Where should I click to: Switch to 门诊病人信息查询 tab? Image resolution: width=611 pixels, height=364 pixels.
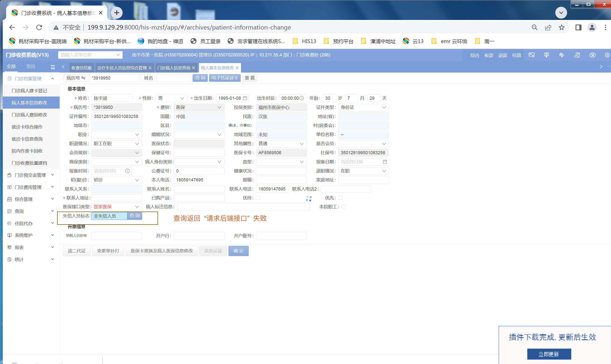tap(174, 68)
